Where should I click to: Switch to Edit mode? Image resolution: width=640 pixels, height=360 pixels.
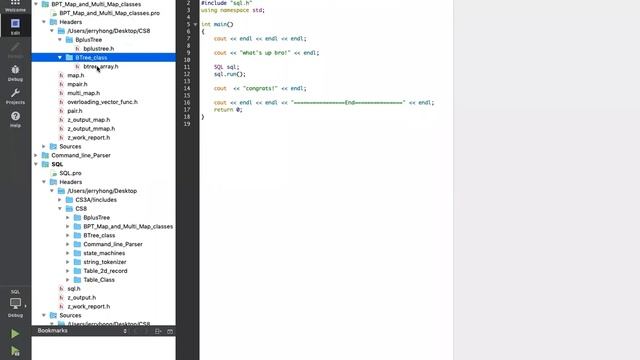(15, 26)
